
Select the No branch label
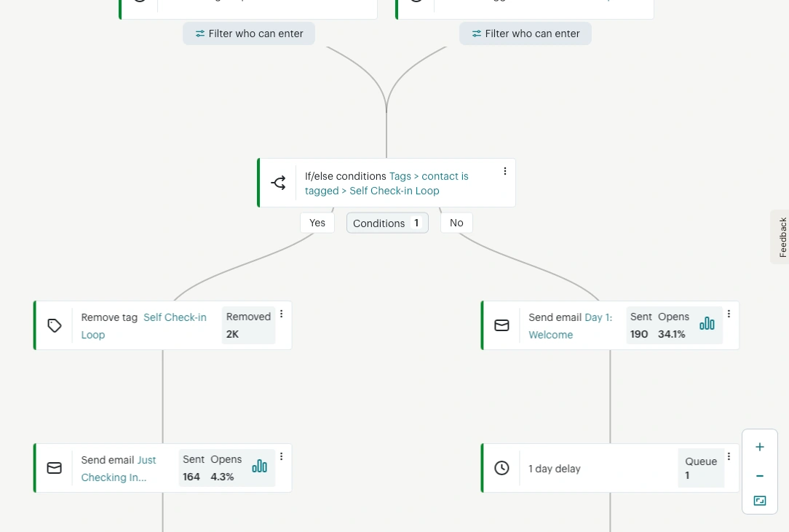click(456, 223)
